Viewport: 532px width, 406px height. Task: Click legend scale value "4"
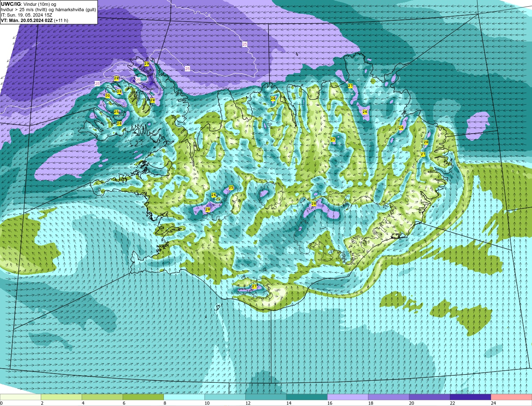pyautogui.click(x=83, y=403)
